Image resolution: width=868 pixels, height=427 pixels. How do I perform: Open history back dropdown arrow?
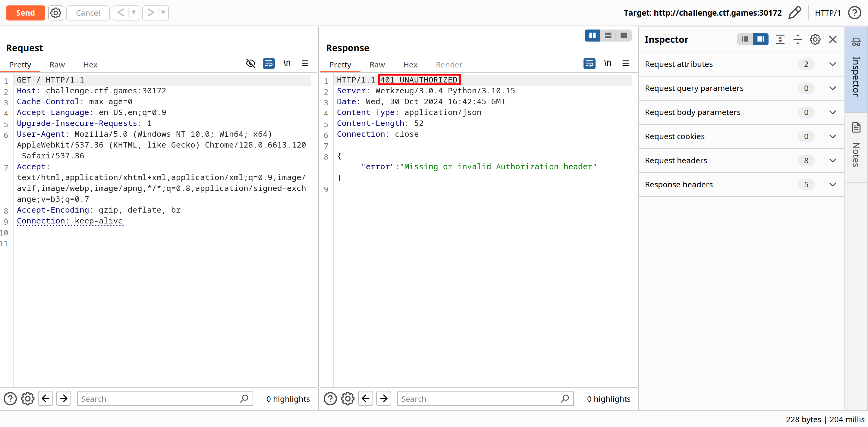coord(134,13)
